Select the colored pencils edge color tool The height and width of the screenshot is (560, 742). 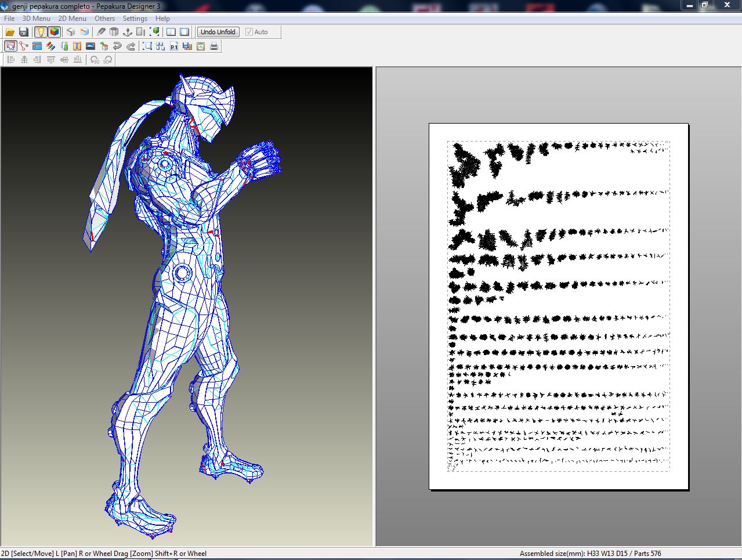[x=50, y=46]
